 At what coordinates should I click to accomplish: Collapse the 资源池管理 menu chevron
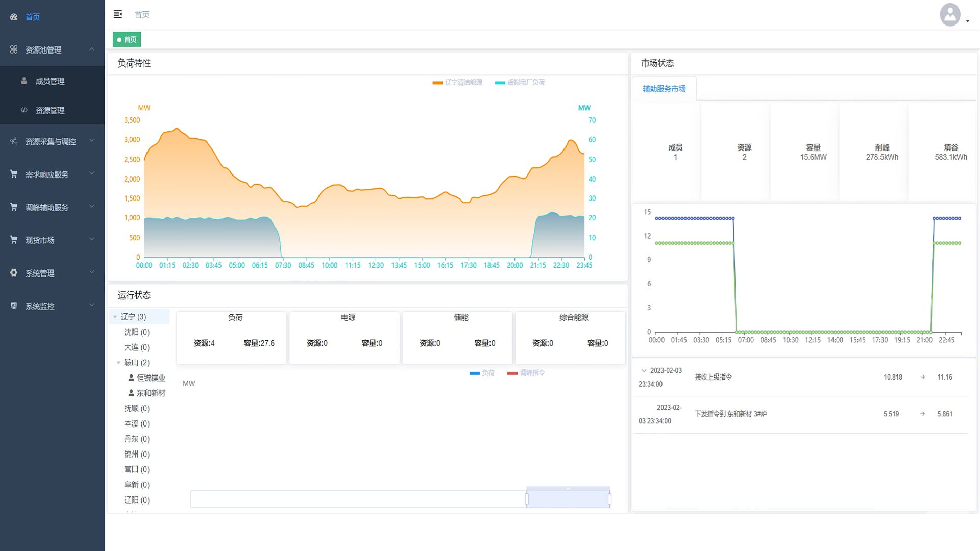92,49
